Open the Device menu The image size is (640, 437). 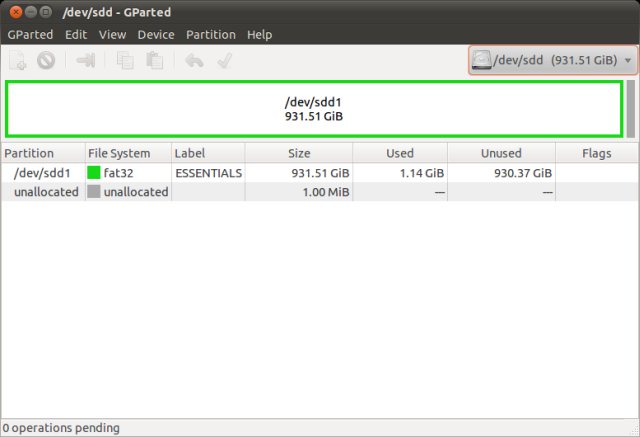pyautogui.click(x=156, y=35)
